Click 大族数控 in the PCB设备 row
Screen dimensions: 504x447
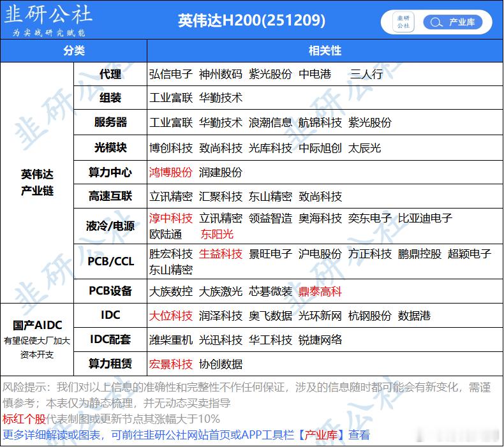171,291
